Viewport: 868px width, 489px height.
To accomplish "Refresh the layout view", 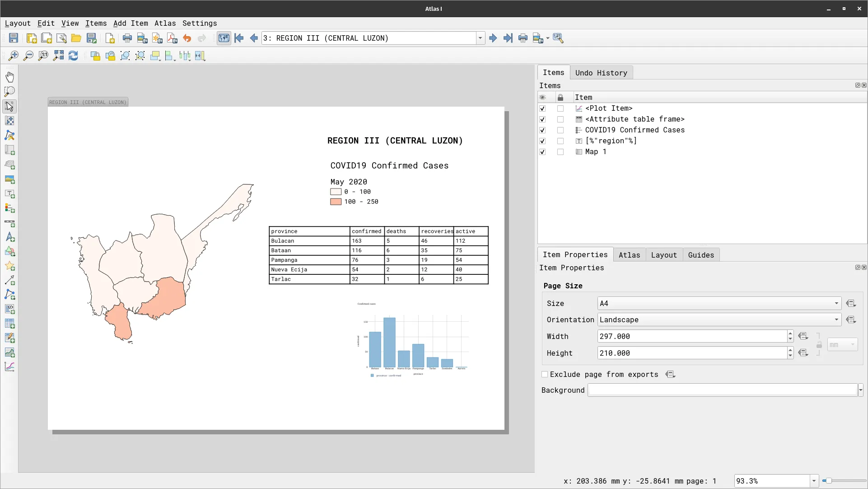I will tap(73, 56).
